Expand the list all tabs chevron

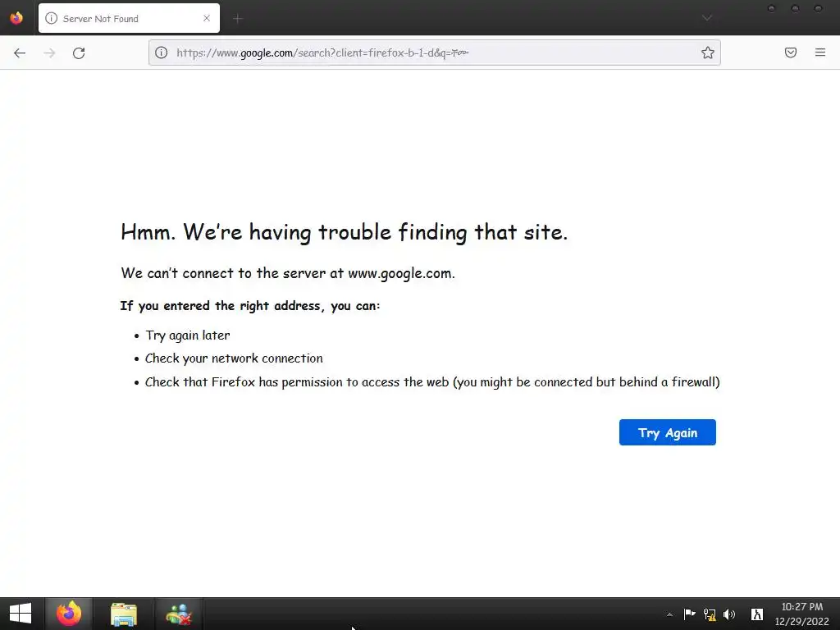(x=707, y=18)
